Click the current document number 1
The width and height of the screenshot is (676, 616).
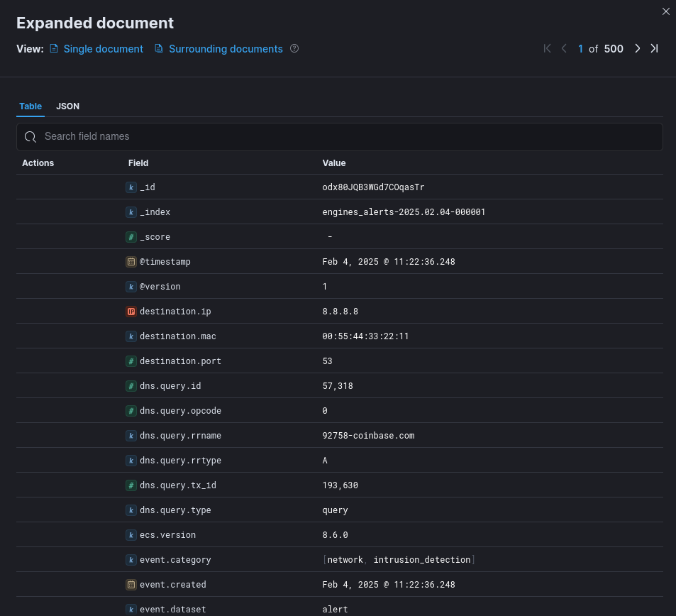[x=580, y=49]
